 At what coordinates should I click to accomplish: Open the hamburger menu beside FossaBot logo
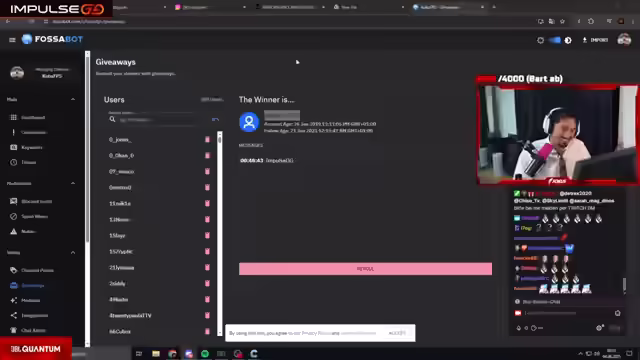(12, 40)
